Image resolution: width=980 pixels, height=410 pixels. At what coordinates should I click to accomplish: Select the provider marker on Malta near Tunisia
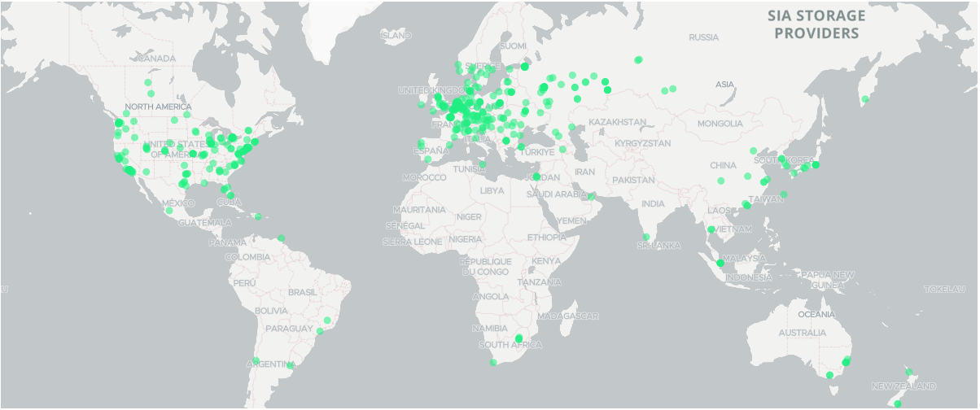click(482, 164)
